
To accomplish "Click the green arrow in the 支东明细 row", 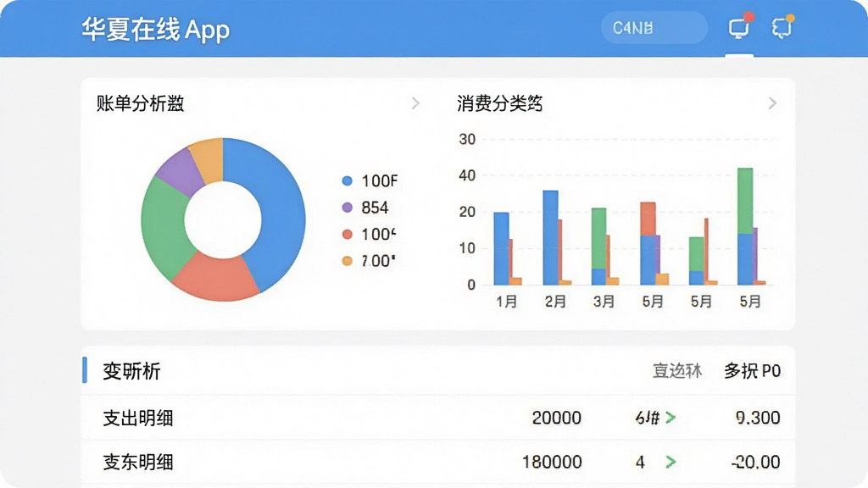I will (670, 462).
